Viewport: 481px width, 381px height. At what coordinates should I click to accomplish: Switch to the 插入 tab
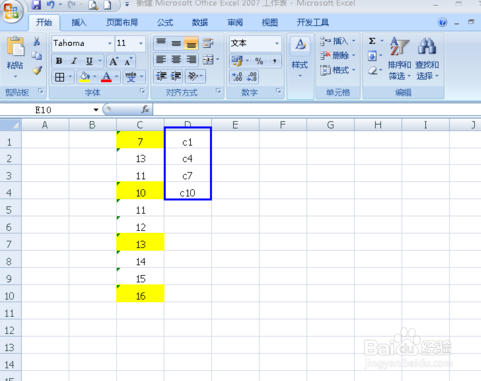pyautogui.click(x=79, y=22)
